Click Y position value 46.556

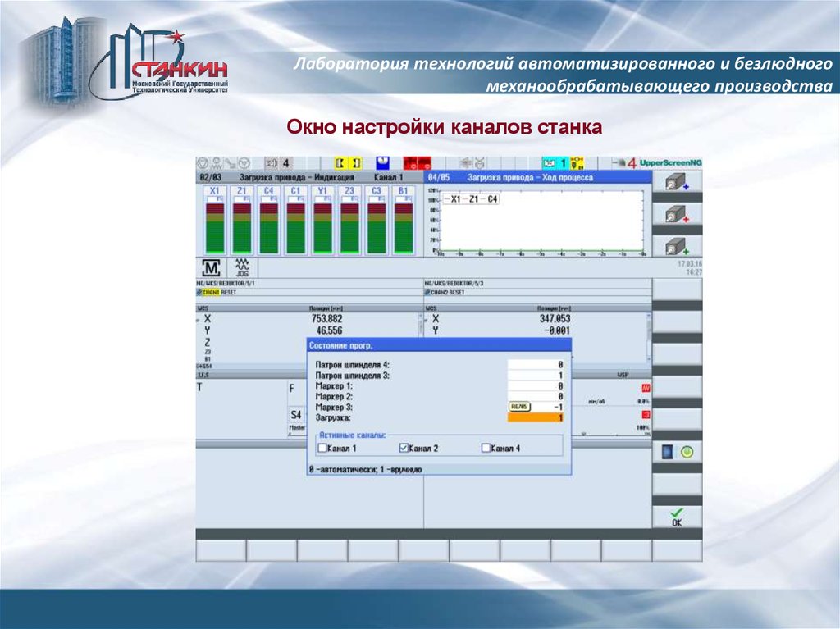tap(329, 330)
